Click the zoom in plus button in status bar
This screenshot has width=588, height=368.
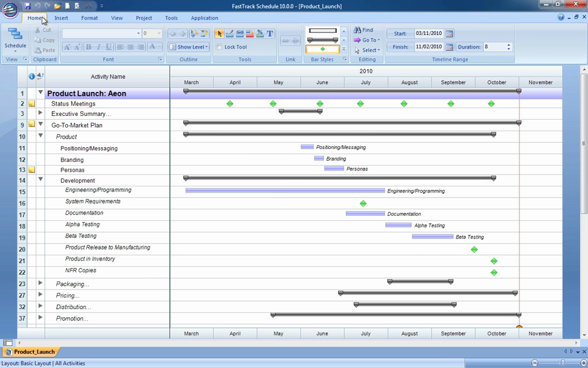582,362
